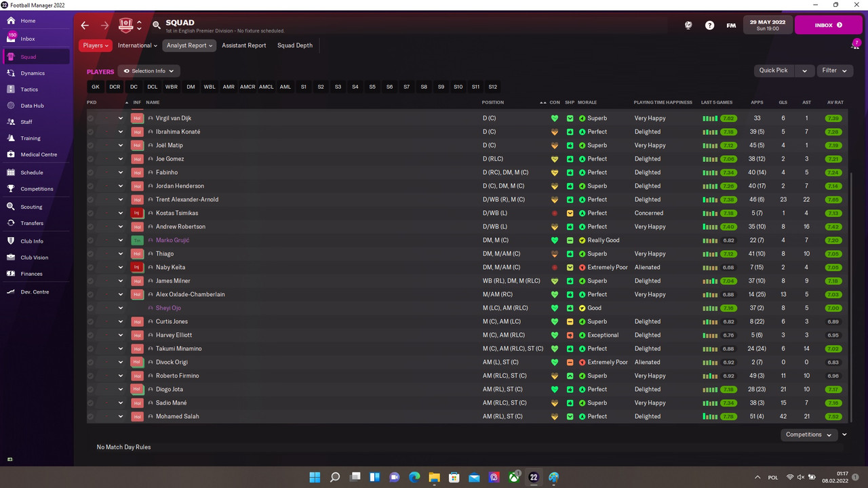Viewport: 868px width, 488px height.
Task: Open Sheyi Ojo's player profile
Action: (168, 308)
